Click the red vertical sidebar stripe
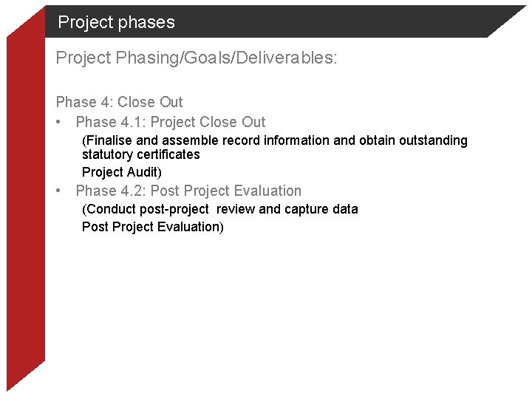532x399 pixels. point(26,222)
